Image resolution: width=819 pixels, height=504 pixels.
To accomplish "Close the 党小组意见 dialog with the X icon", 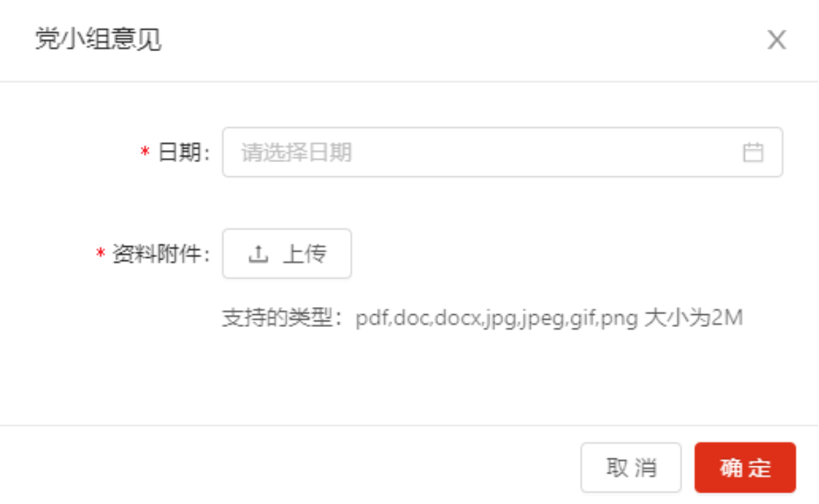I will pos(776,40).
